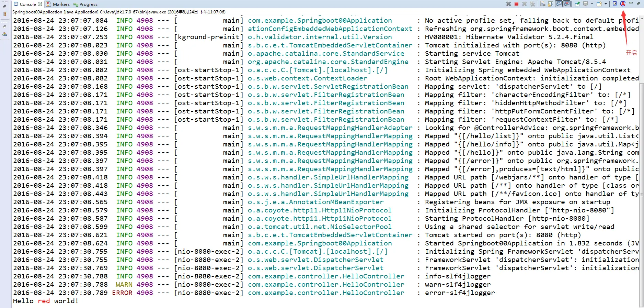Click 'o.a.tomcat.util.net.NioSelectorPool' logger name
Viewport: 644px width, 308px height.
click(320, 227)
